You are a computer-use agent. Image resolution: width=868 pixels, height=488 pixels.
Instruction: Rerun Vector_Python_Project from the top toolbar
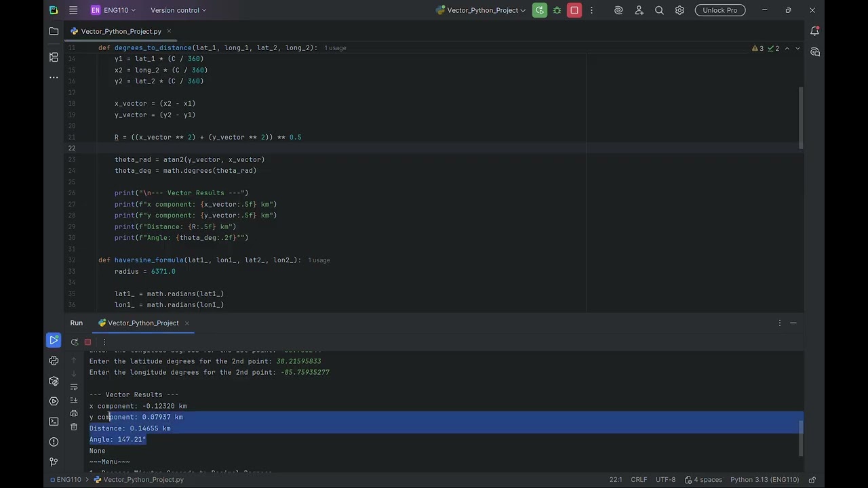(x=540, y=10)
